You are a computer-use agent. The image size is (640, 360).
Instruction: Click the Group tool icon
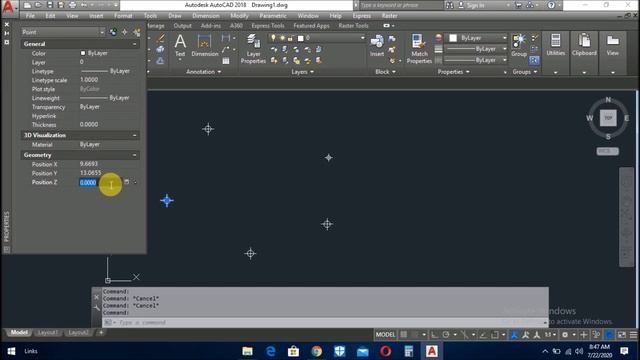(x=519, y=45)
